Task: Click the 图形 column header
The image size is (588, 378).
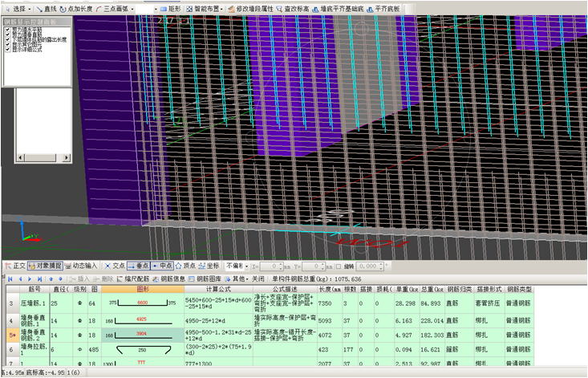Action: pos(143,289)
